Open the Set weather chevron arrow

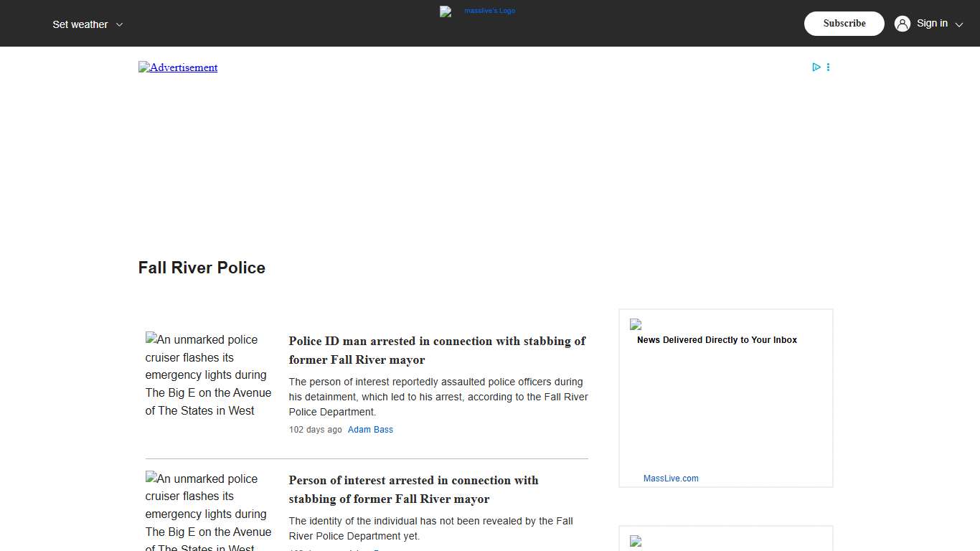(x=119, y=24)
